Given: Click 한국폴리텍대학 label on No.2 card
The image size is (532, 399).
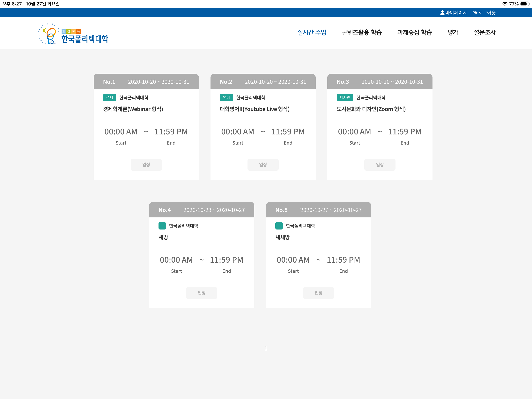Looking at the screenshot, I should (251, 97).
